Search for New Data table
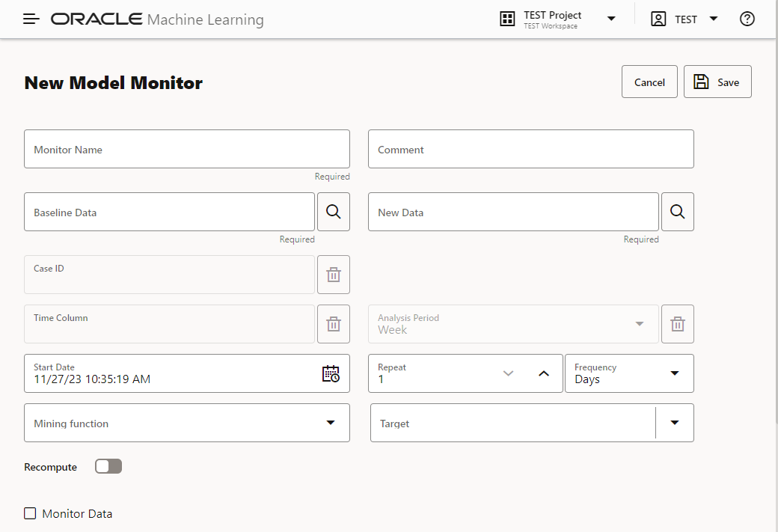 [x=678, y=213]
